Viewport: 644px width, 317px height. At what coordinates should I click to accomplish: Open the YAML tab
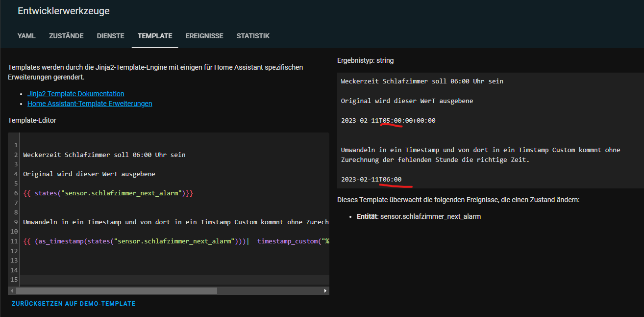tap(26, 36)
